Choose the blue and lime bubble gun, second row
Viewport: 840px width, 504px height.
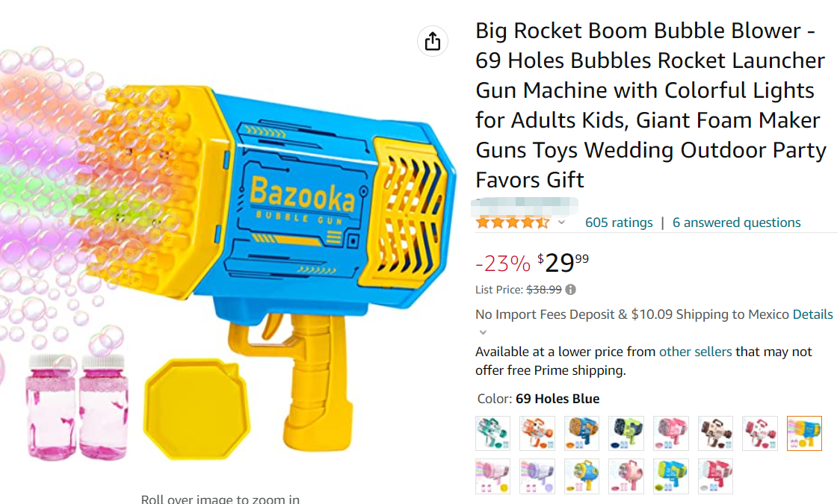coord(670,476)
